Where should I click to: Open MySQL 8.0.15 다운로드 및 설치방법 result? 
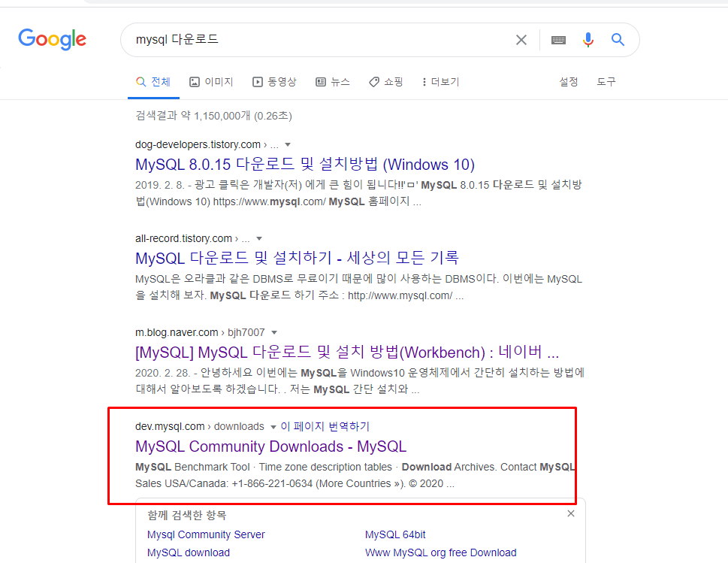point(304,165)
